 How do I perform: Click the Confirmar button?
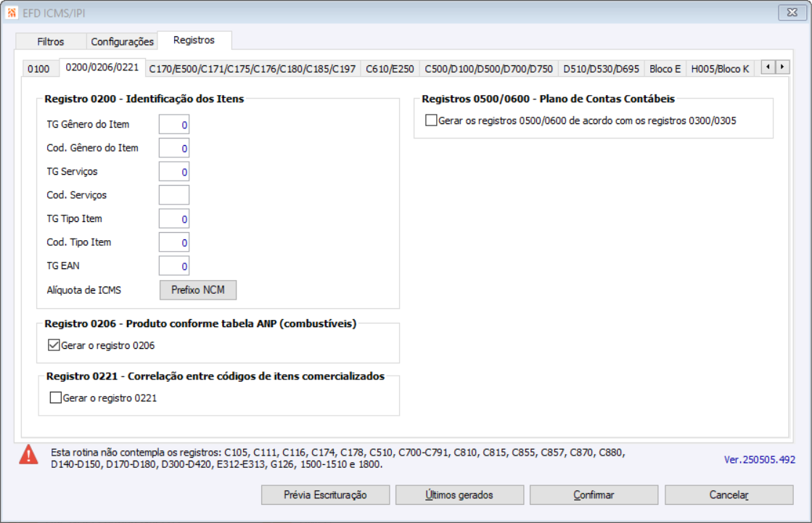click(594, 495)
